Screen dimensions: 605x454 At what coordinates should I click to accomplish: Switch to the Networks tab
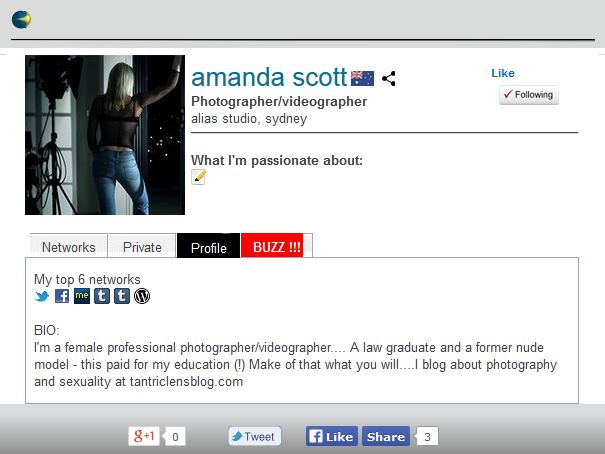tap(69, 245)
